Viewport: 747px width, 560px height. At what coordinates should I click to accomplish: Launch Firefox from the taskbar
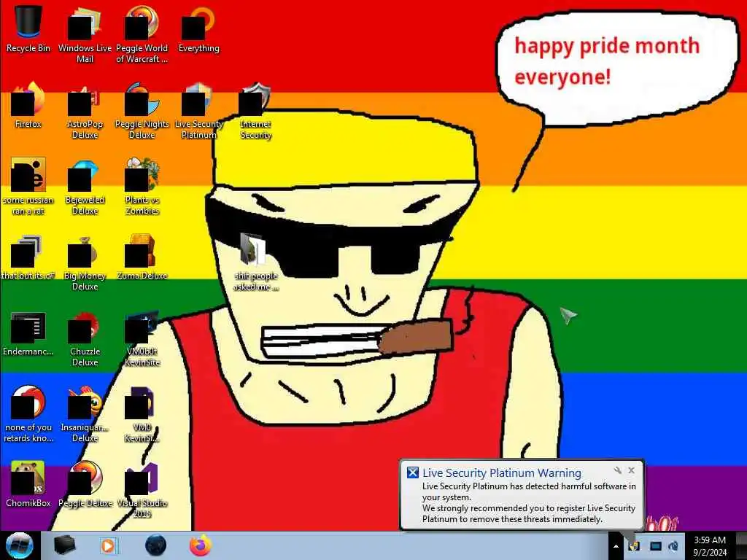tap(201, 545)
